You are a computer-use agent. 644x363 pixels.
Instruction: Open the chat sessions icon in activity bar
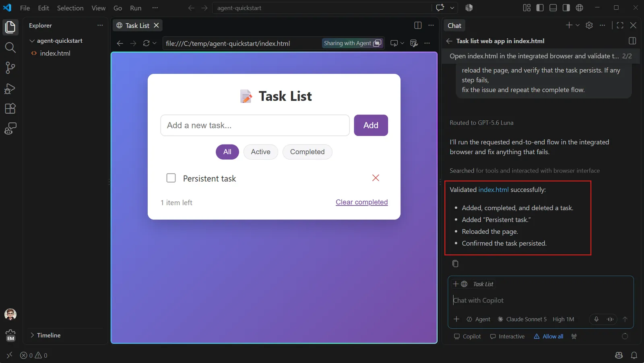[x=10, y=129]
